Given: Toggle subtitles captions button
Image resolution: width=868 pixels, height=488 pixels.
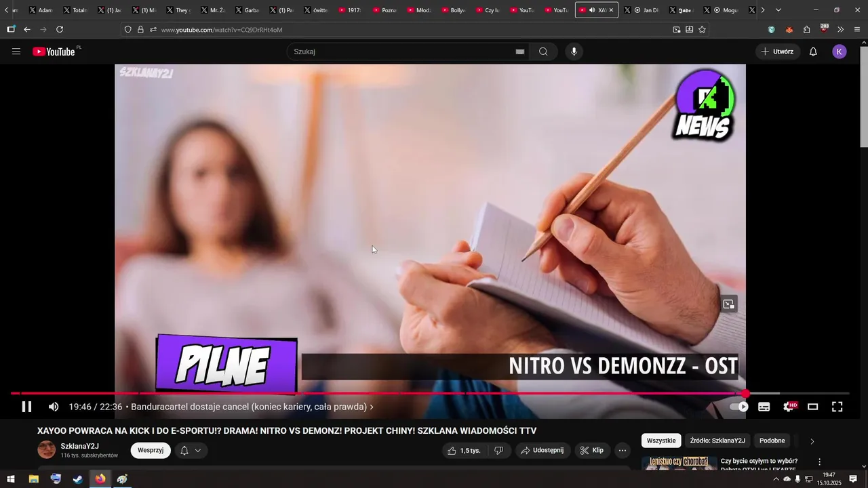Looking at the screenshot, I should pos(764,407).
